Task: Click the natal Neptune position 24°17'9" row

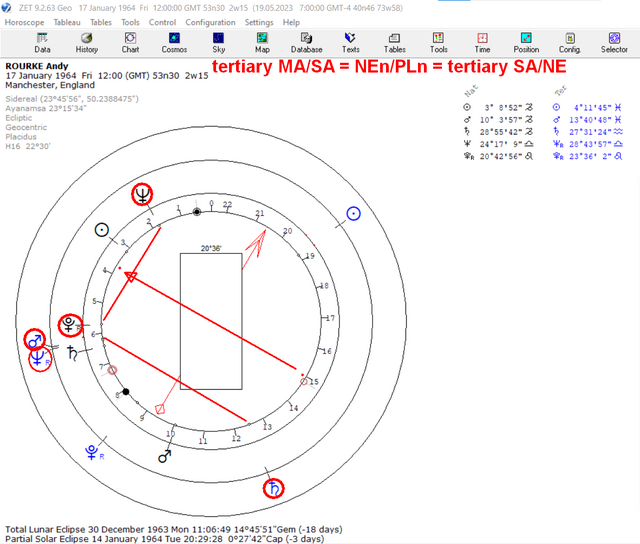Action: coord(498,144)
